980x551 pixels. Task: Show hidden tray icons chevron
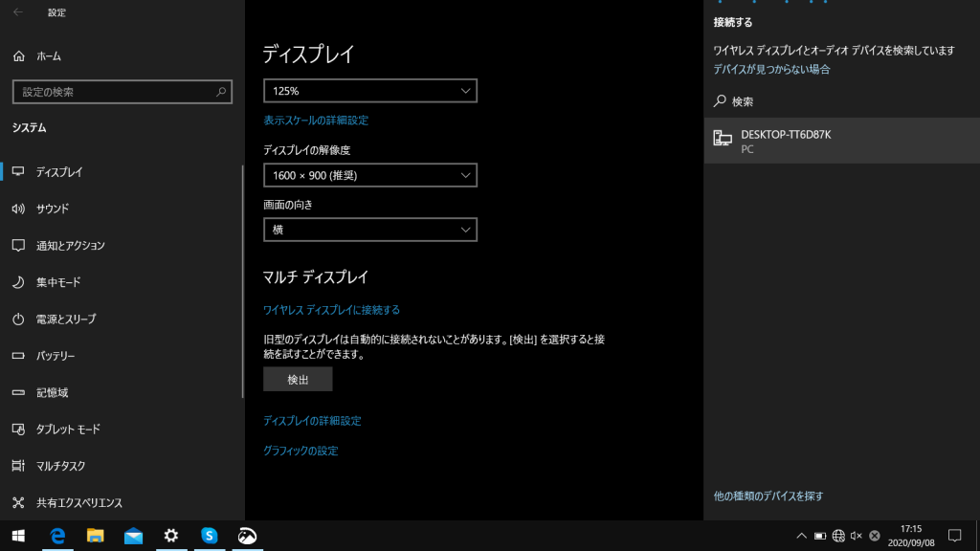(801, 536)
